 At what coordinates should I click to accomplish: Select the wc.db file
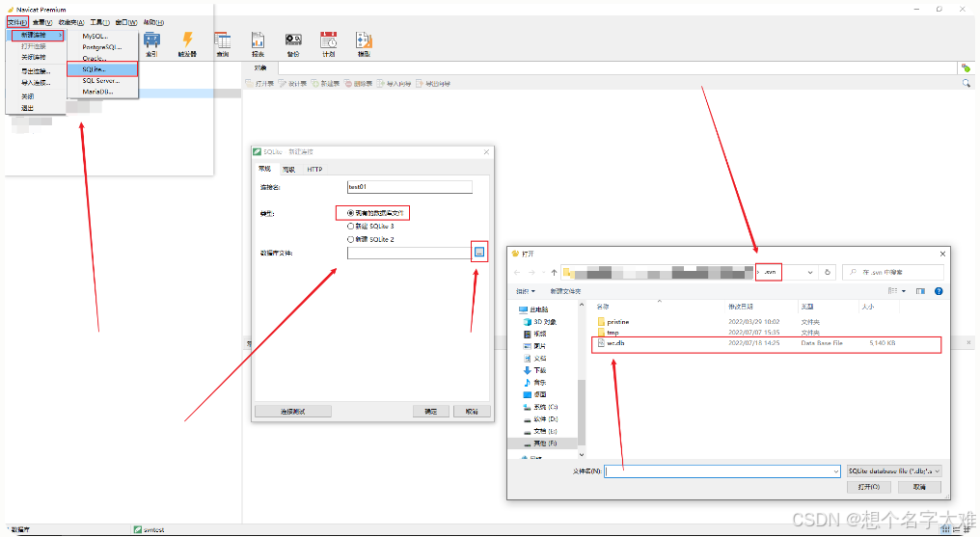[x=767, y=343]
